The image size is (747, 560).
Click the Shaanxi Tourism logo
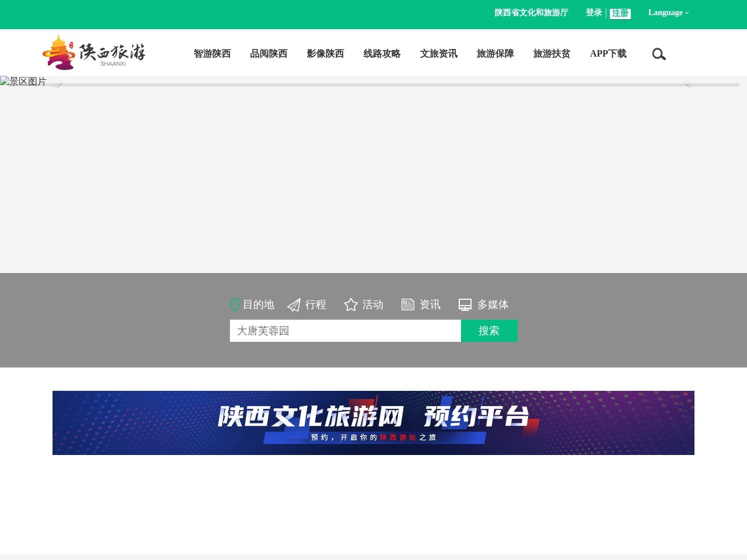93,52
